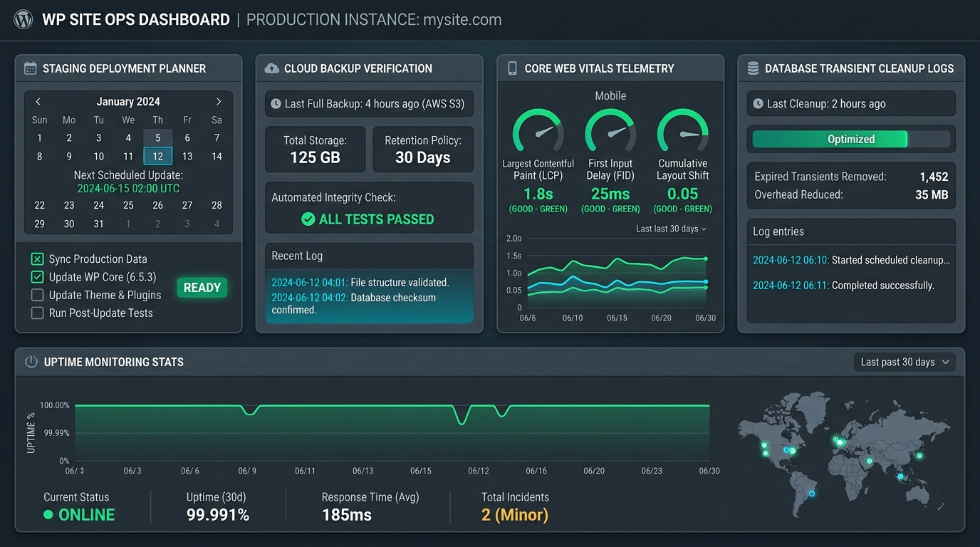This screenshot has width=980, height=547.
Task: Click the database icon by Transient Cleanup Logs
Action: (x=753, y=68)
